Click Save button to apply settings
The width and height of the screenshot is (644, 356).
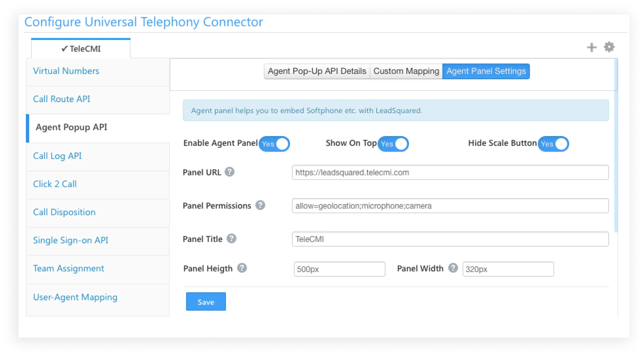205,302
